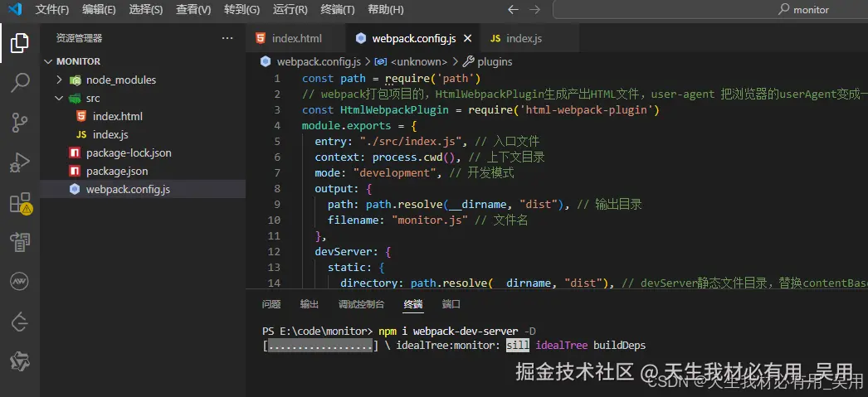The image size is (868, 397).
Task: Close the webpack.config.js tab
Action: pyautogui.click(x=467, y=39)
